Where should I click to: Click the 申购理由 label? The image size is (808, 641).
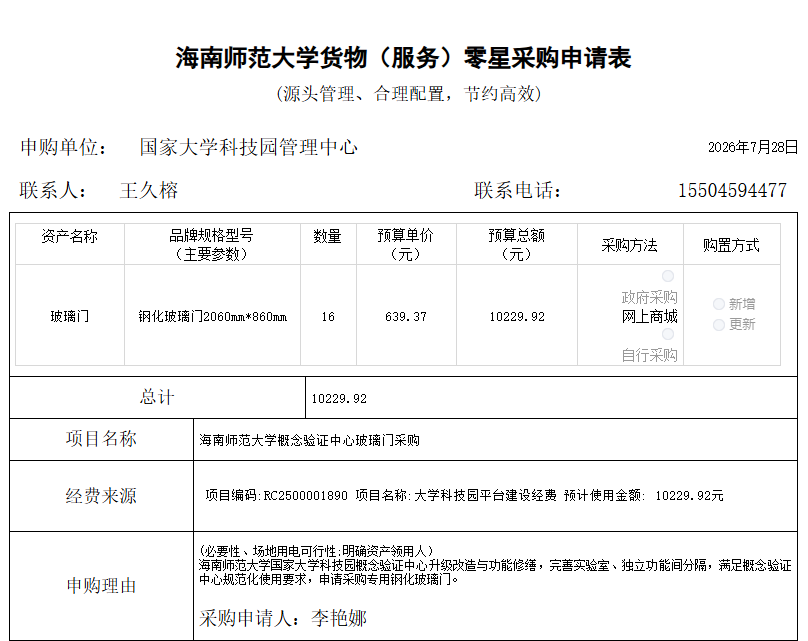101,586
